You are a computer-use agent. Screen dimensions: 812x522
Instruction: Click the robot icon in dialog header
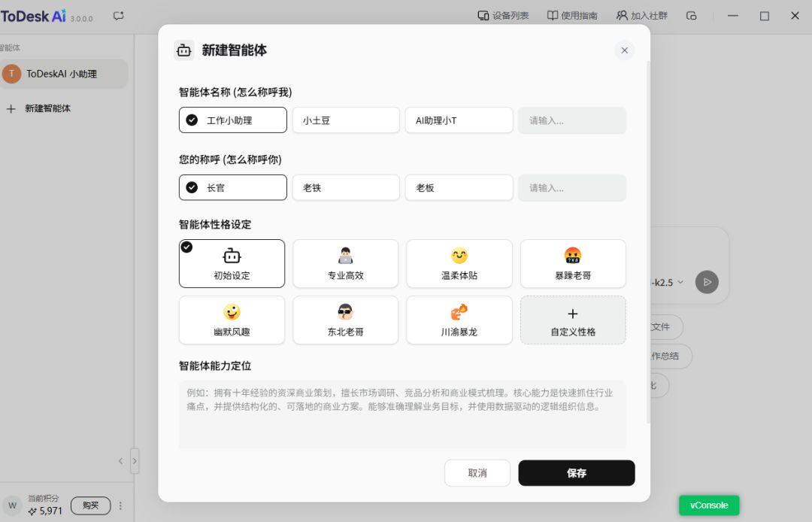tap(184, 50)
